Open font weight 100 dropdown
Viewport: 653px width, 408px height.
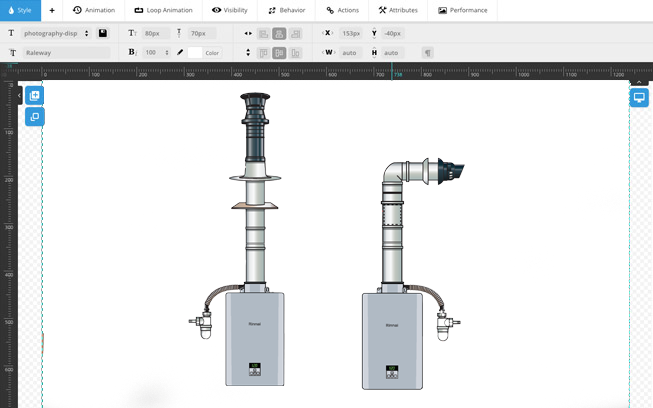point(155,52)
